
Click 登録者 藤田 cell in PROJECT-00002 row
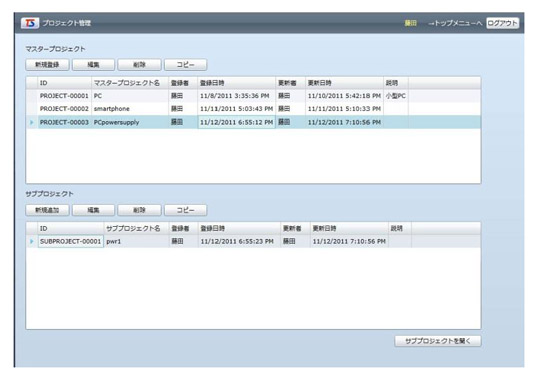(x=183, y=109)
